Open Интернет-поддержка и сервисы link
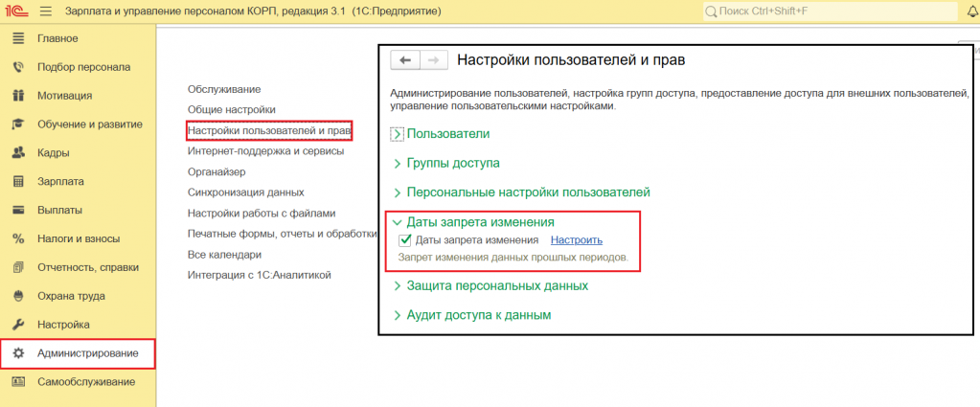 point(265,151)
